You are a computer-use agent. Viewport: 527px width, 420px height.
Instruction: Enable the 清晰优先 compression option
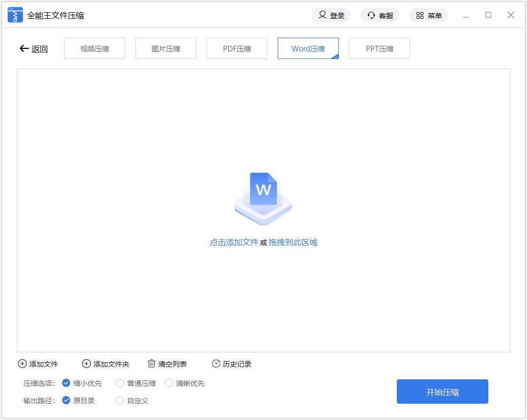[169, 383]
